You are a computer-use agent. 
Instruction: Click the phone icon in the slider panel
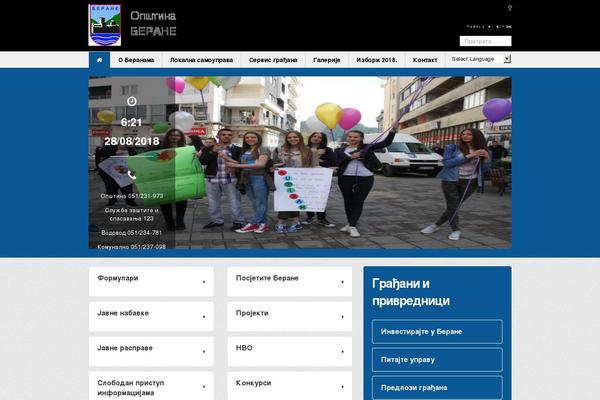click(x=132, y=175)
